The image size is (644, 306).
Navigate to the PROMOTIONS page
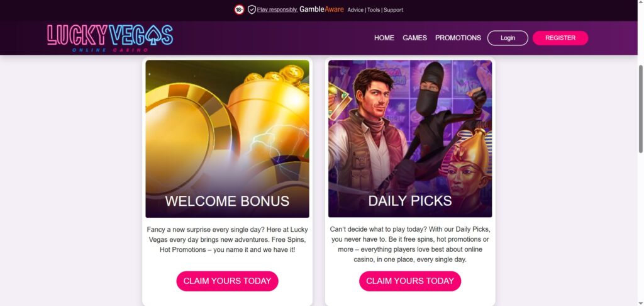tap(458, 38)
